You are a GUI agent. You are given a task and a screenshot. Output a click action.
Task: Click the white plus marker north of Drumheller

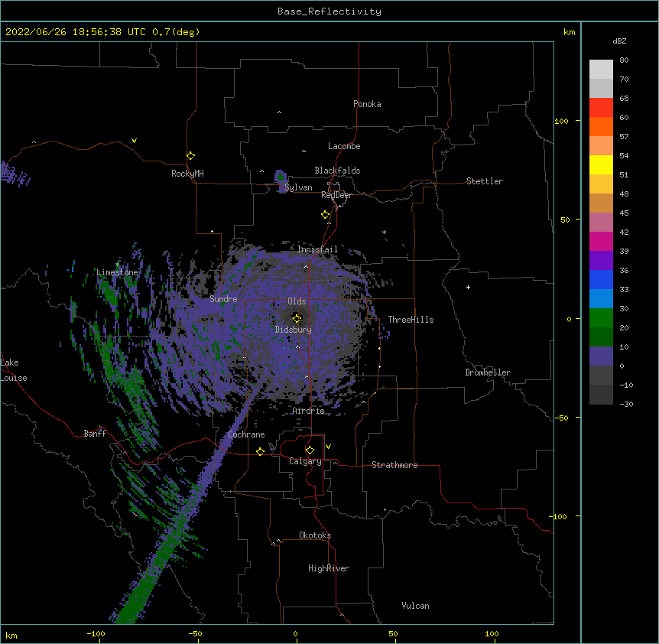pos(468,287)
